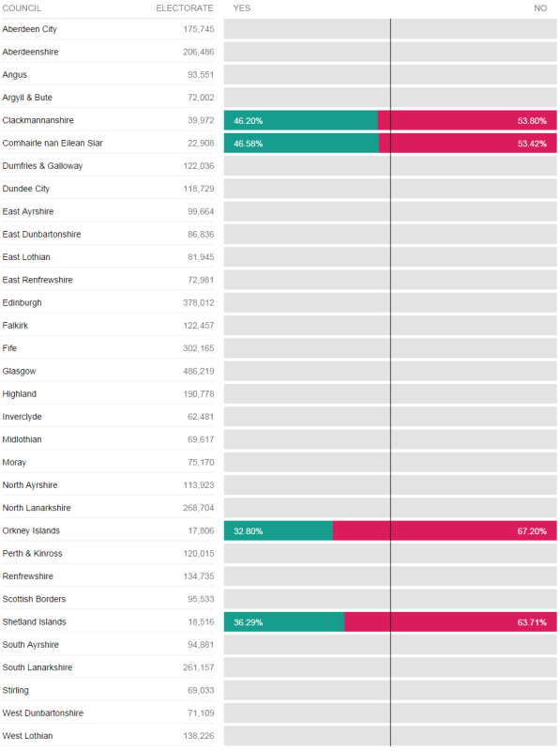This screenshot has height=751, width=560.
Task: Click the Fife electorate figure 302,165
Action: point(198,348)
